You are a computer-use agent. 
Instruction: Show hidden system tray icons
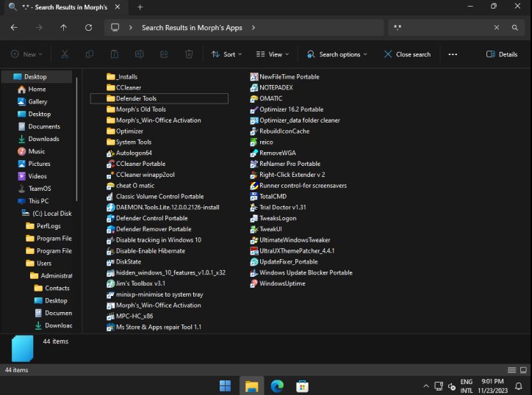coord(426,386)
